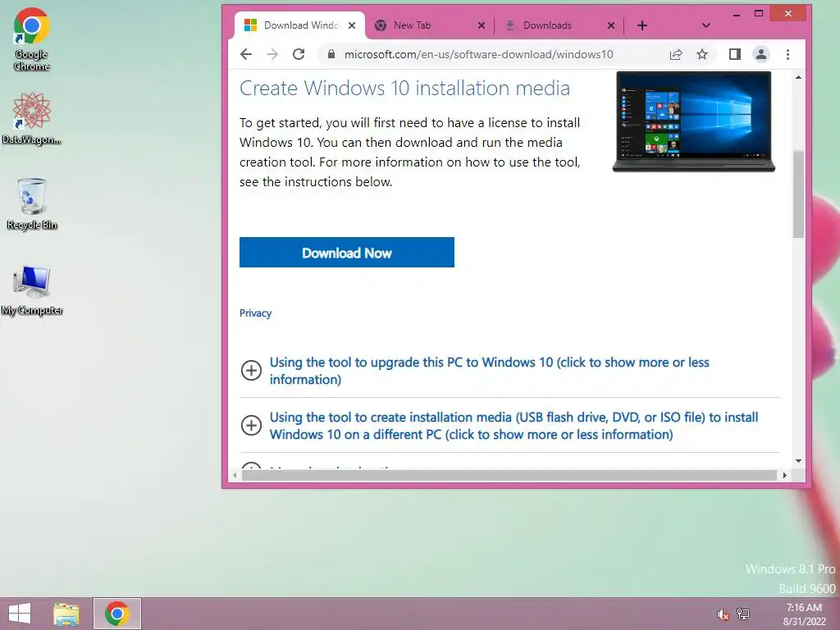The width and height of the screenshot is (840, 630).
Task: Bookmark this tab with the star icon
Action: (x=702, y=54)
